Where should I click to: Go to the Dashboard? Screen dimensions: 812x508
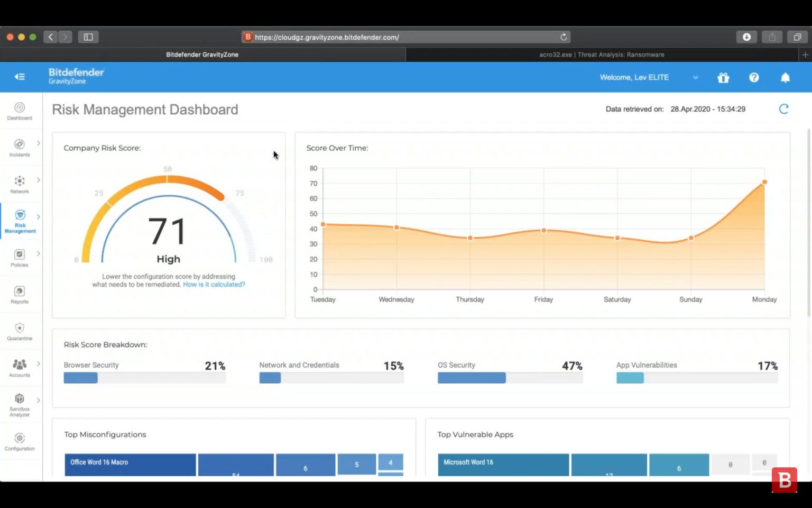(x=20, y=111)
